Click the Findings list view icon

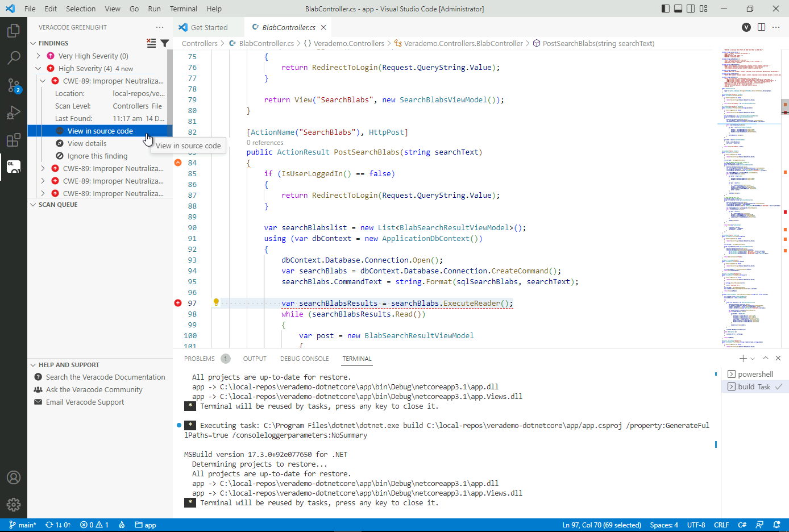click(x=151, y=43)
